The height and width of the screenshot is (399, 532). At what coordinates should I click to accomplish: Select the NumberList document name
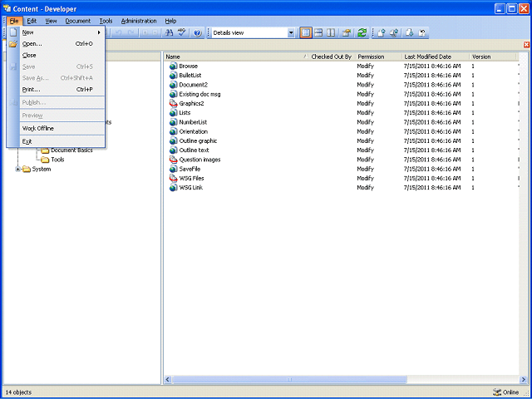[x=193, y=122]
